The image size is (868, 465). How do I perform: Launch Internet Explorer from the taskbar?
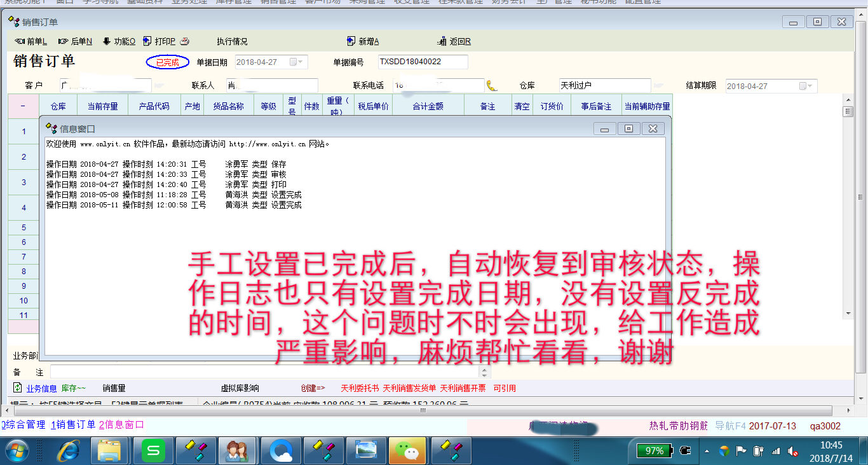(69, 451)
